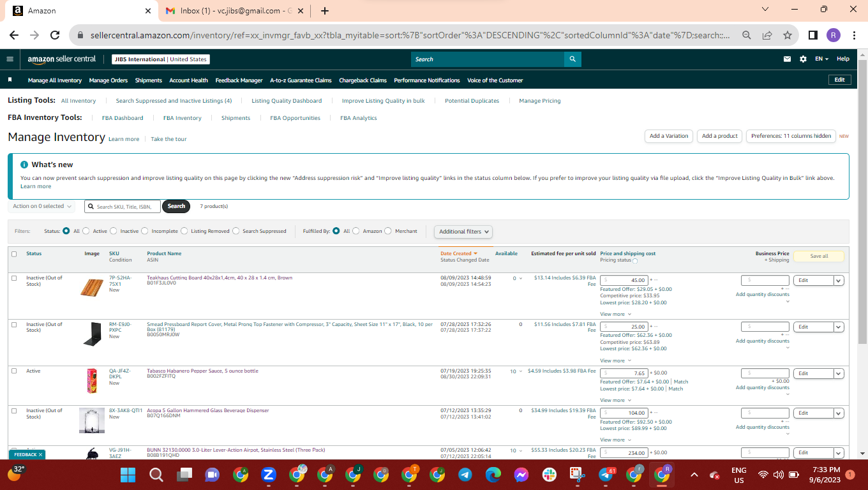868x490 pixels.
Task: Open a new browser tab
Action: [325, 11]
